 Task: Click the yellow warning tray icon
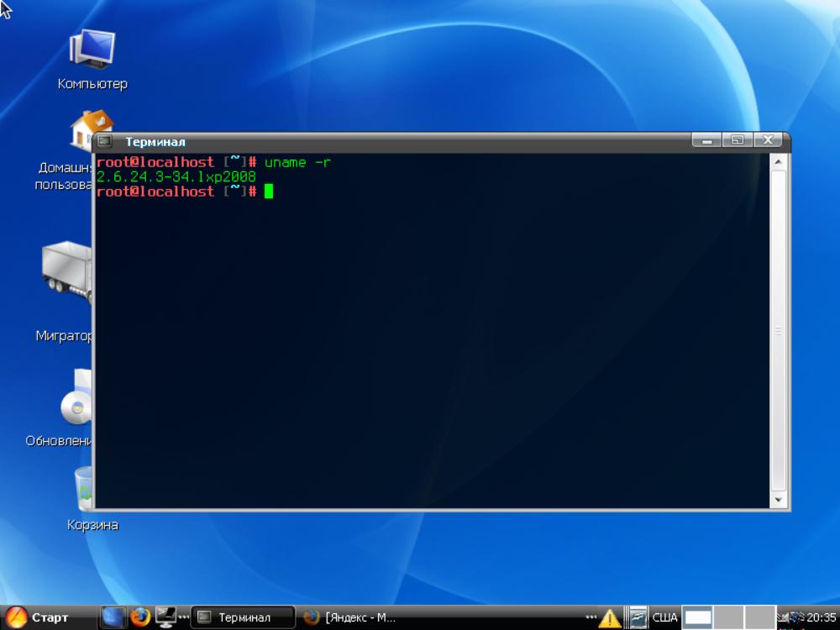coord(610,618)
